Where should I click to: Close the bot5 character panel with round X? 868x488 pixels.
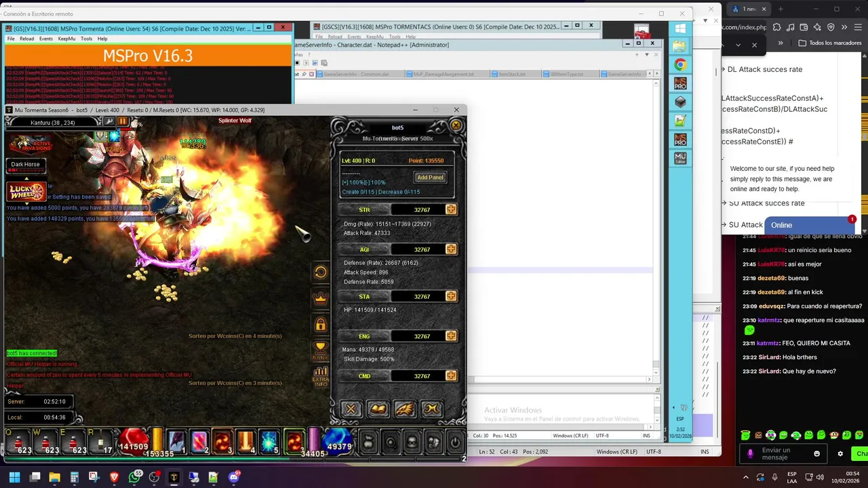(x=456, y=125)
